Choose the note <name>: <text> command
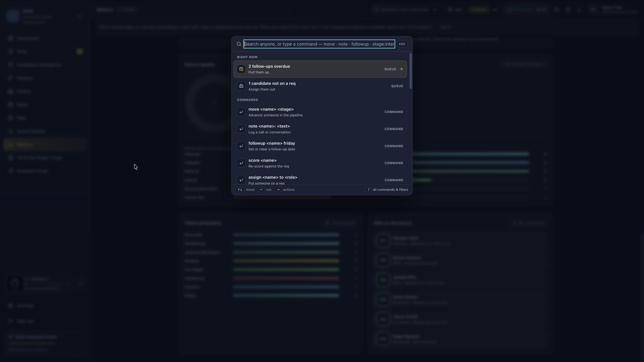The height and width of the screenshot is (362, 644). (320, 129)
